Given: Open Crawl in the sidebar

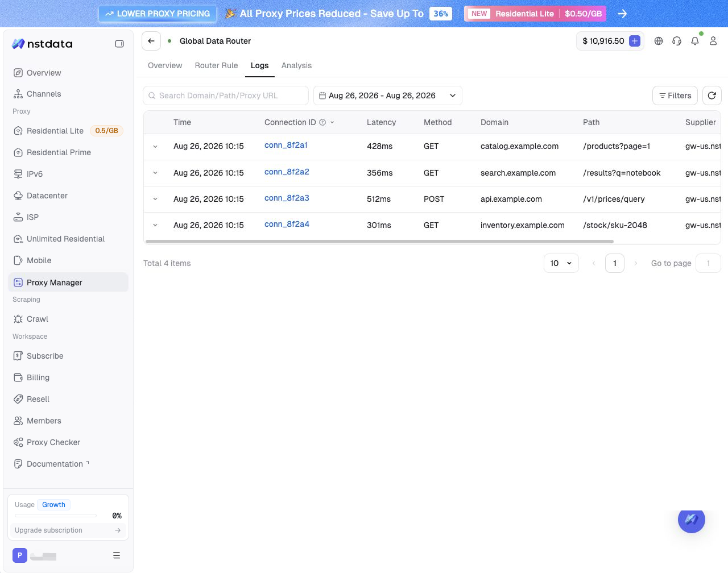Looking at the screenshot, I should (x=68, y=319).
